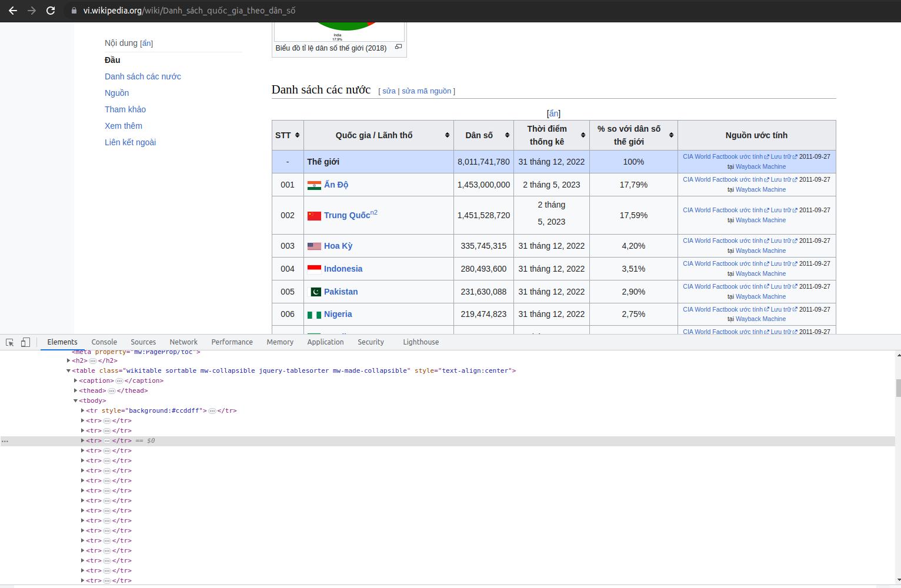Click the 'sửa mã nguồn' edit link
The height and width of the screenshot is (588, 901).
[x=426, y=91]
